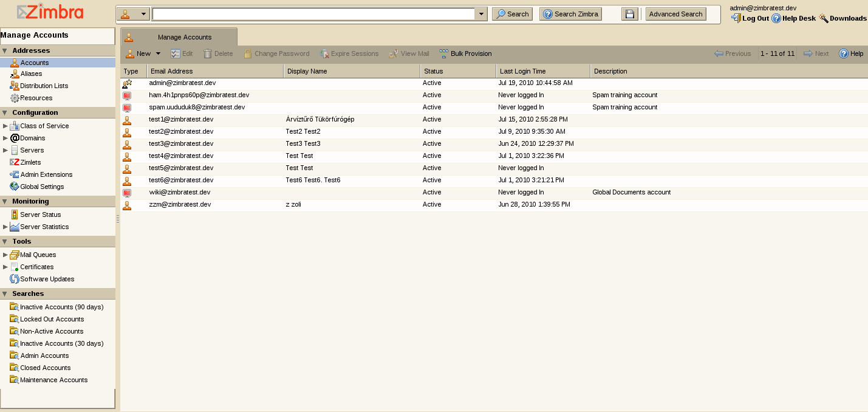Open Class of Service icon
The width and height of the screenshot is (868, 412).
(15, 126)
